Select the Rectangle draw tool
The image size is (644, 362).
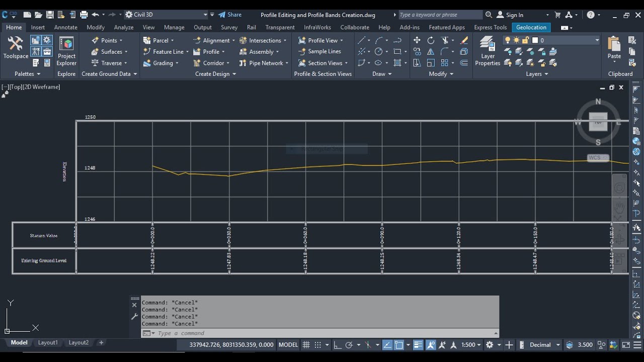pyautogui.click(x=397, y=51)
